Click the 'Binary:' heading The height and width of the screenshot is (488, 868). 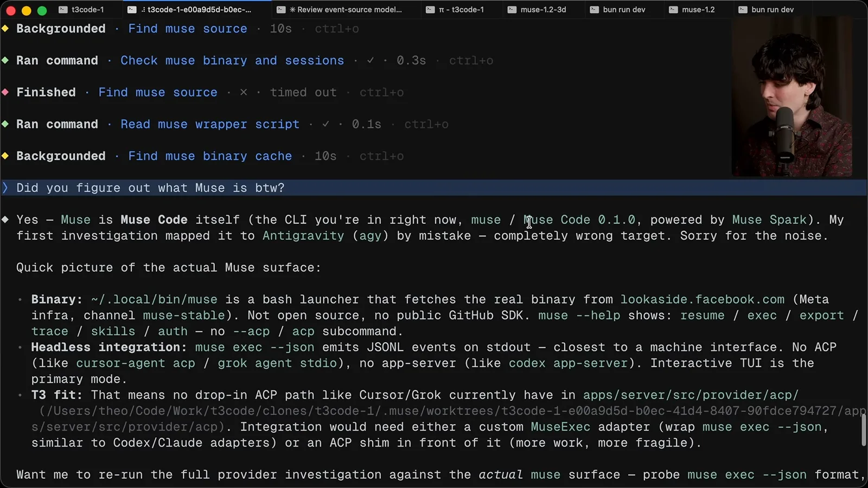click(57, 299)
